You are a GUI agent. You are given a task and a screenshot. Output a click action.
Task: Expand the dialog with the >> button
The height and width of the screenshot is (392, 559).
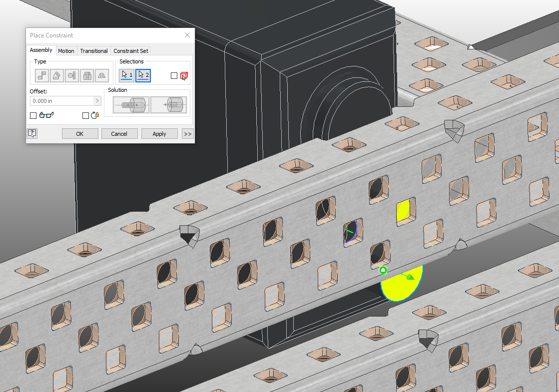[x=187, y=134]
